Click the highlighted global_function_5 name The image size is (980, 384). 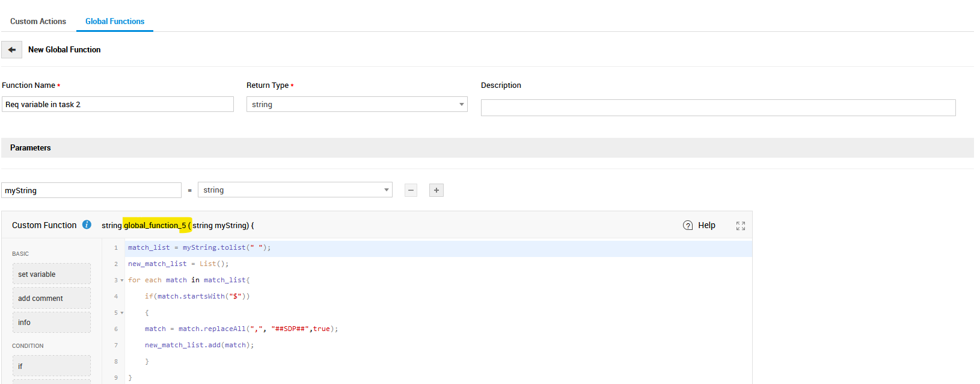click(x=155, y=225)
